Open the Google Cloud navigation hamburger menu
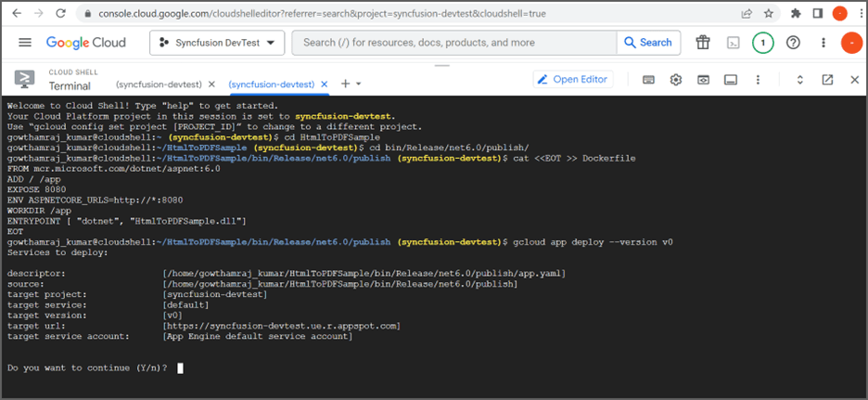868x400 pixels. [x=25, y=43]
